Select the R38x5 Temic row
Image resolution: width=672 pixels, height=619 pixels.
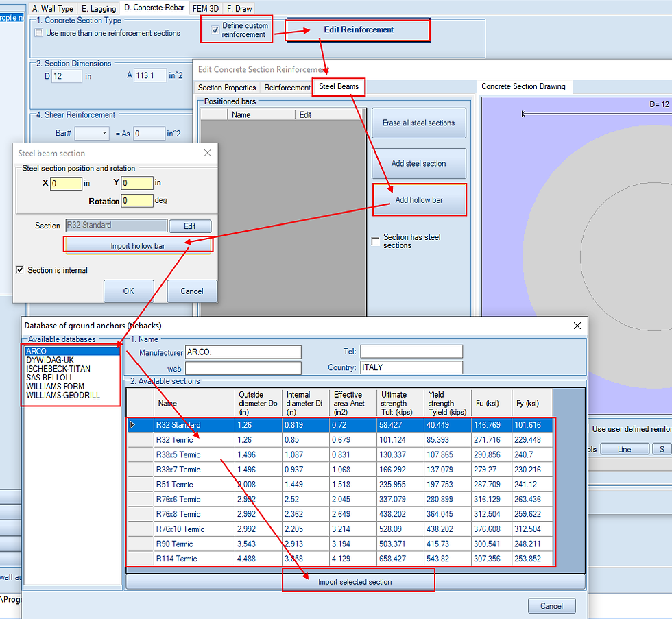(340, 455)
